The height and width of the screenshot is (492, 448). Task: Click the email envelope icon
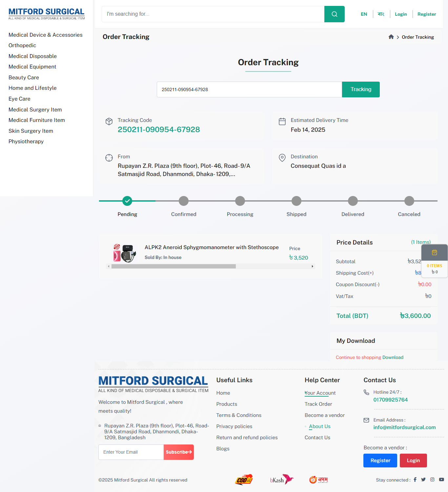tap(366, 420)
